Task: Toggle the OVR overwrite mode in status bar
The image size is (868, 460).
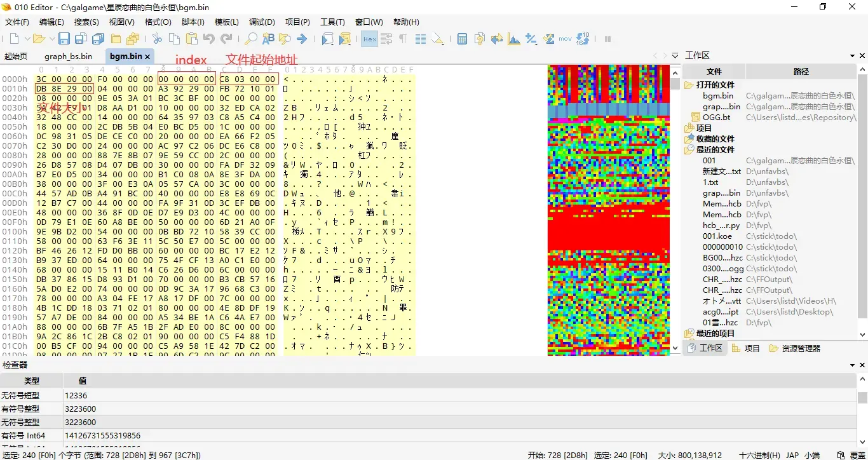Action: pos(858,455)
